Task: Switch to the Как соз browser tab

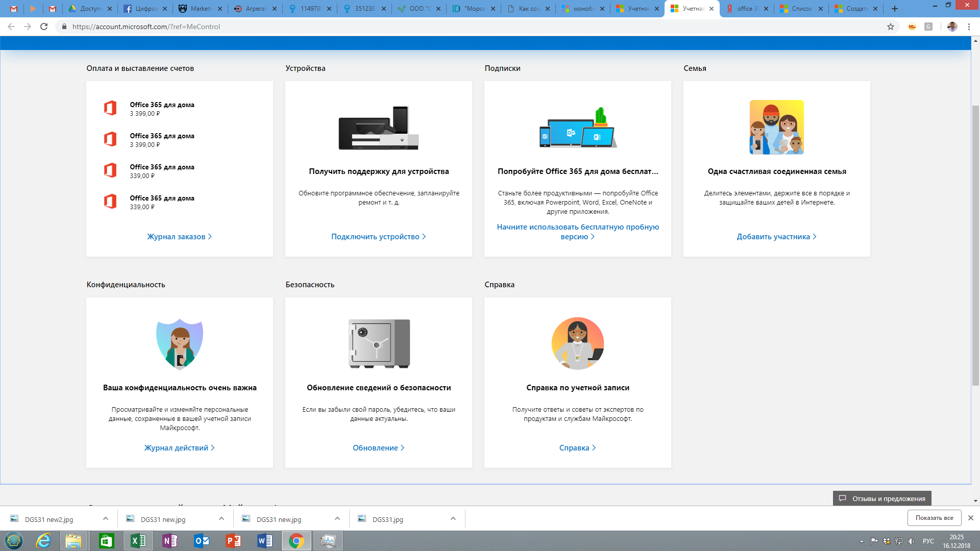Action: 528,9
